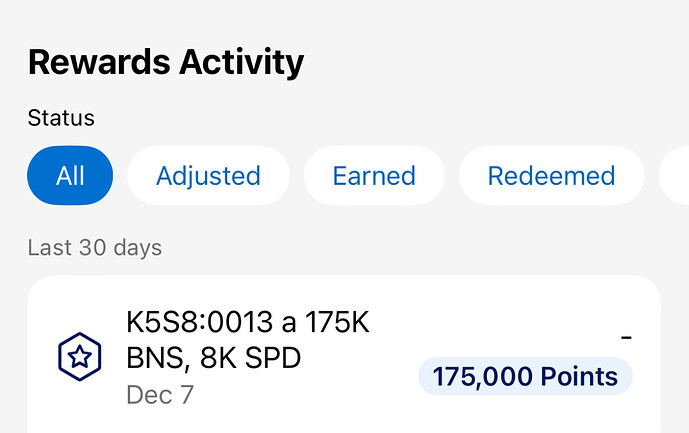
Task: Click the hexagon star rewards icon
Action: [x=77, y=358]
